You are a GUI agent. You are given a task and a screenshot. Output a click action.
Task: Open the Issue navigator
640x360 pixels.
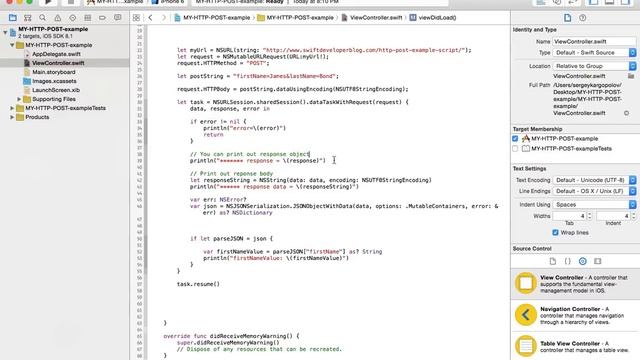pos(58,18)
